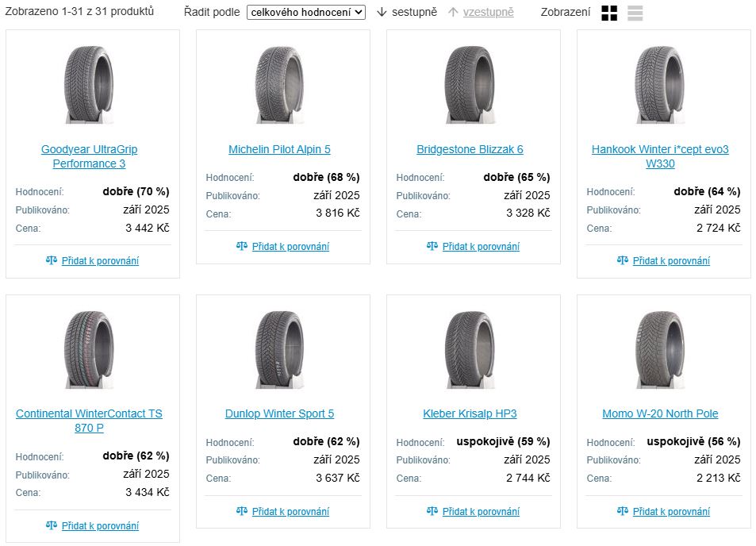Image resolution: width=756 pixels, height=546 pixels.
Task: Switch to grid view layout
Action: (609, 13)
